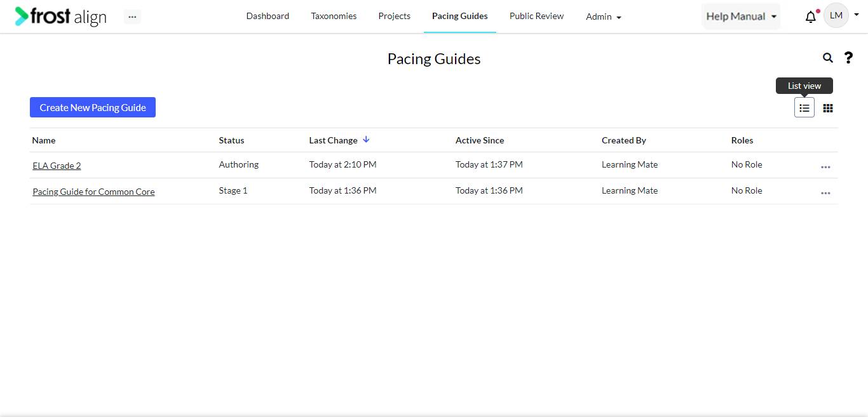This screenshot has height=417, width=868.
Task: Open the ellipsis menu beside the logo
Action: tap(132, 17)
